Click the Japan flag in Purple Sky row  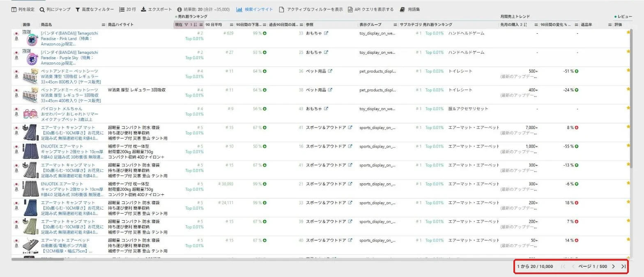[x=16, y=53]
